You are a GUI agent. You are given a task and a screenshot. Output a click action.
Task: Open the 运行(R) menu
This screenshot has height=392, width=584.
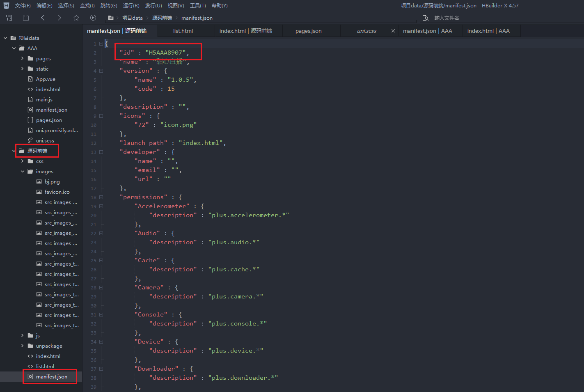point(131,6)
